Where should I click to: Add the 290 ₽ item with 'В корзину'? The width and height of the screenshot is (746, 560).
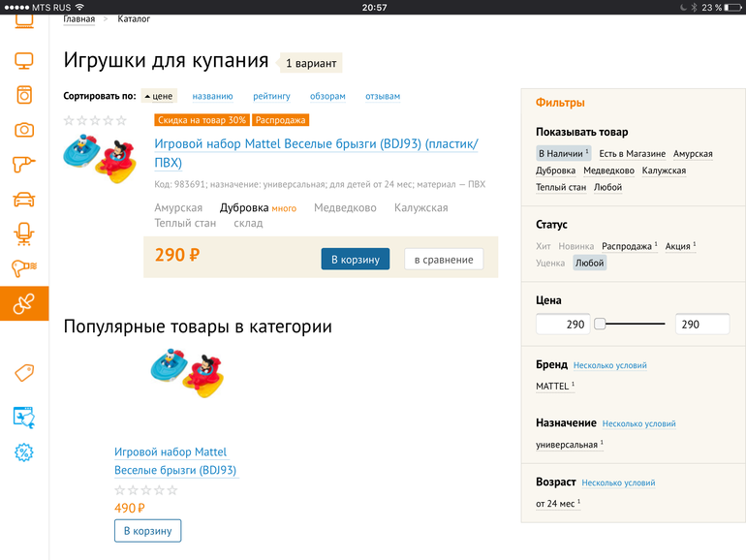pos(355,259)
